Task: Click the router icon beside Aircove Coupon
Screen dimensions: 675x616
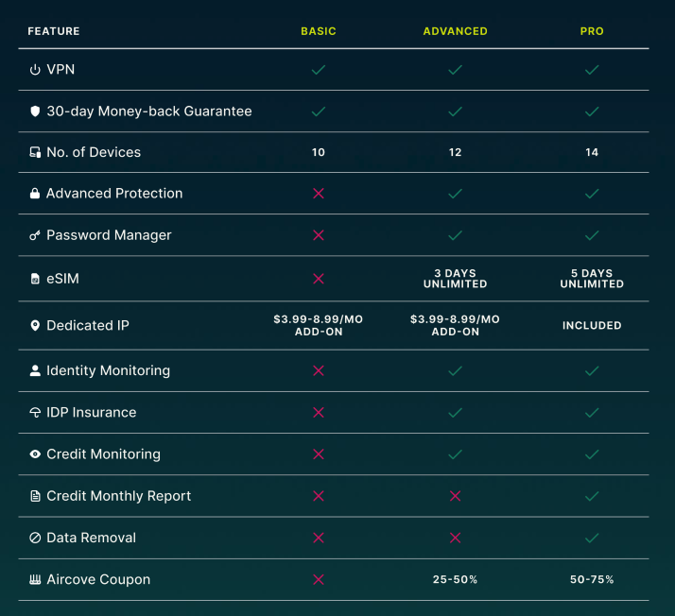Action: point(35,579)
